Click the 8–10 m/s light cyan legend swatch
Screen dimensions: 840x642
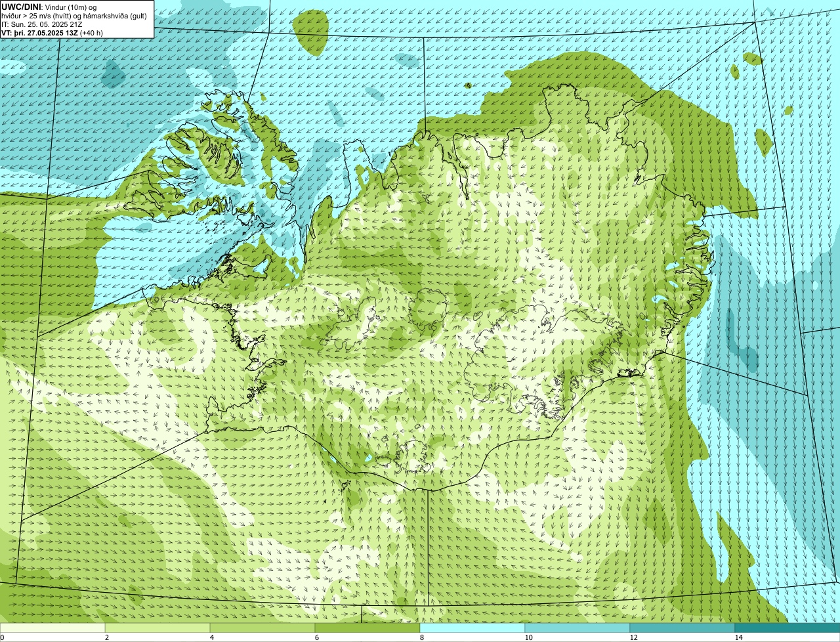tap(472, 628)
